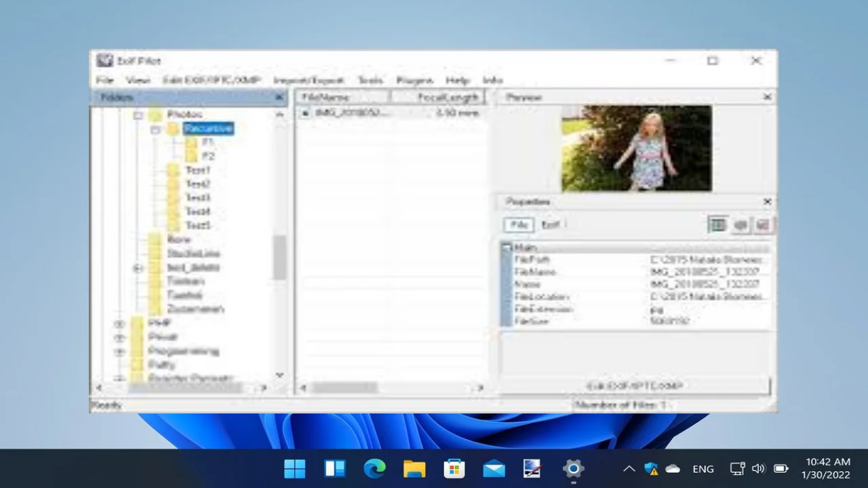Open the Tools menu
Viewport: 868px width, 488px height.
pyautogui.click(x=370, y=80)
